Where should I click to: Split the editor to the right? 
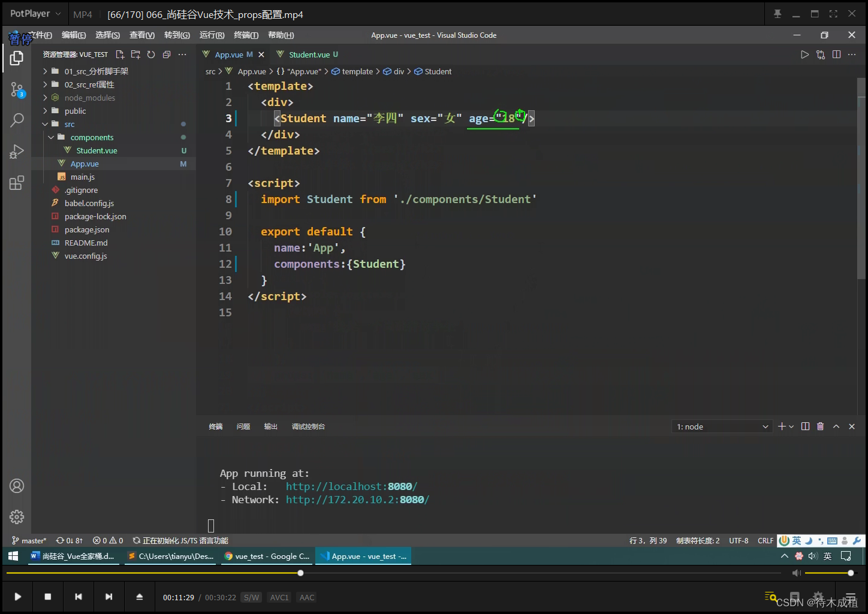click(x=836, y=55)
